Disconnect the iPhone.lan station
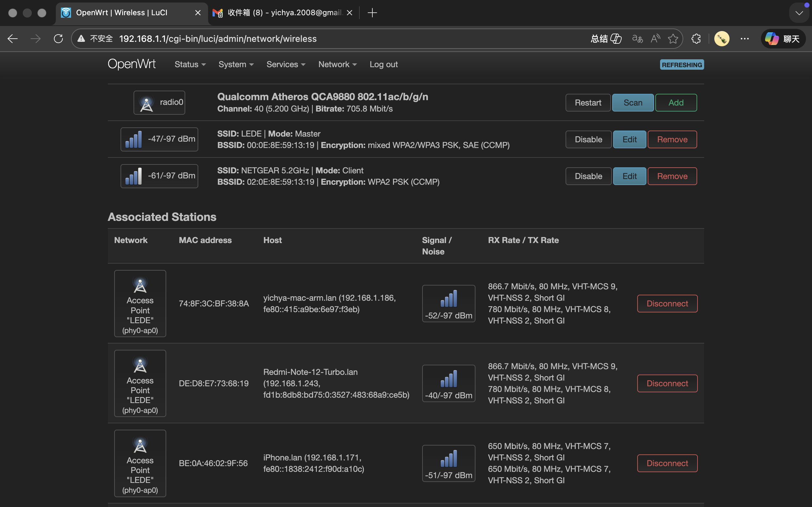812x507 pixels. (x=667, y=463)
